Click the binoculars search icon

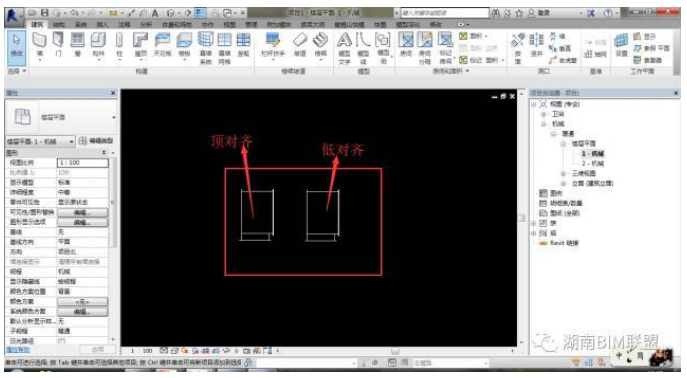496,13
